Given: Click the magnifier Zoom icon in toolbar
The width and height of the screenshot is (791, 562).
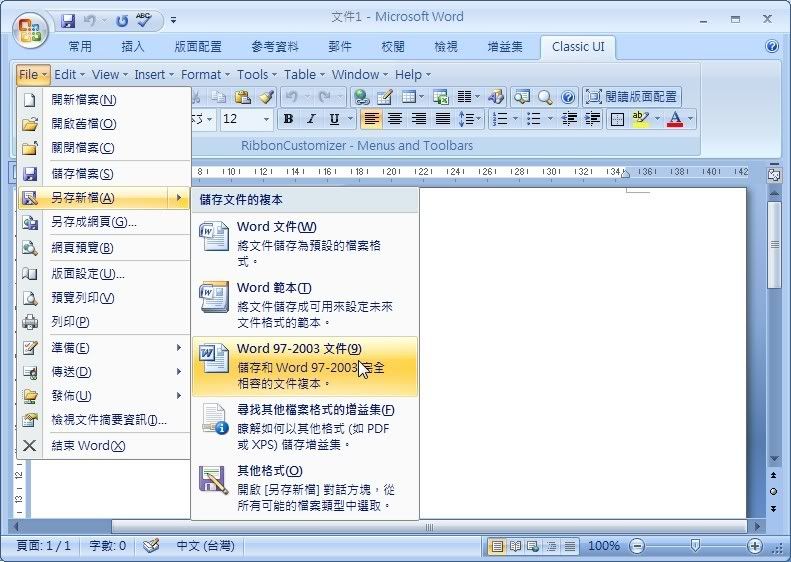Looking at the screenshot, I should click(545, 96).
